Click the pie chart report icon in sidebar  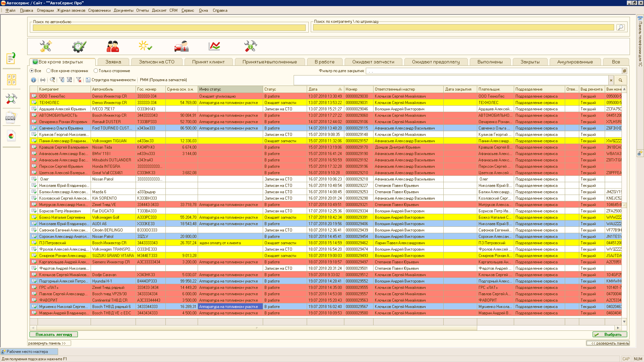click(11, 136)
